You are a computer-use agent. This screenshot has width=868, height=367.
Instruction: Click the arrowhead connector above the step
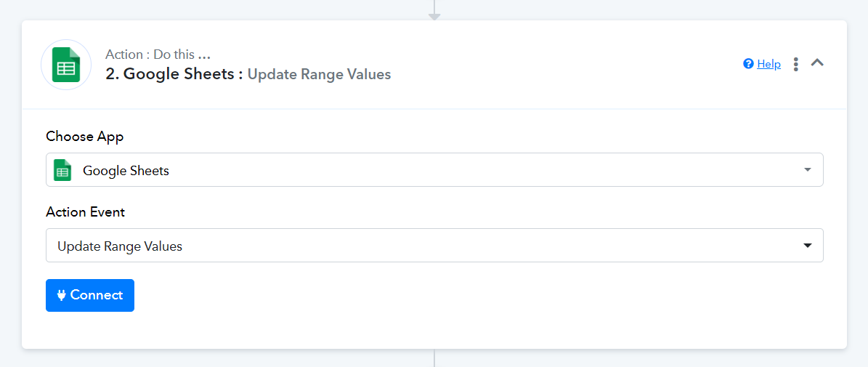click(434, 17)
